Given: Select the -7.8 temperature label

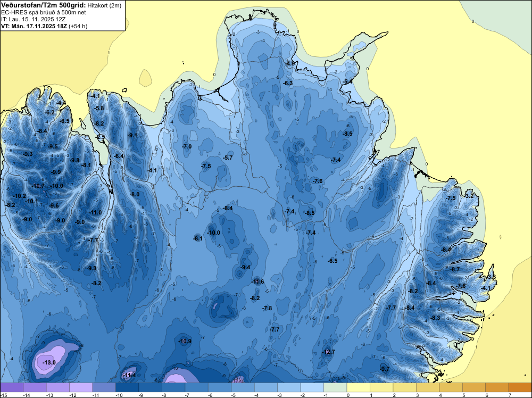Looking at the screenshot, I should click(x=268, y=308).
